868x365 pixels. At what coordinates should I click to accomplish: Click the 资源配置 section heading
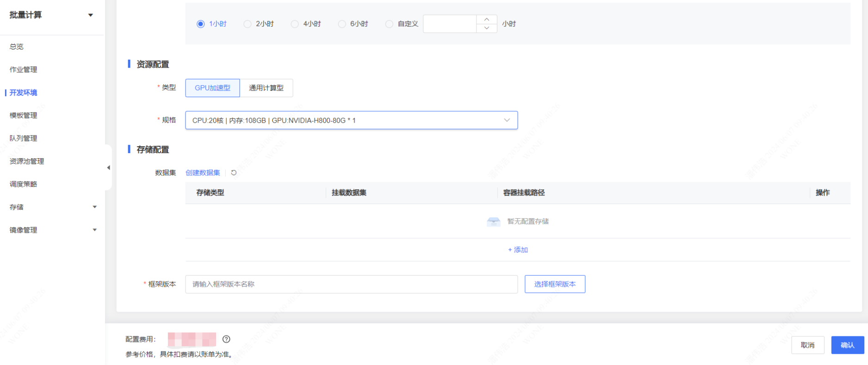click(153, 64)
